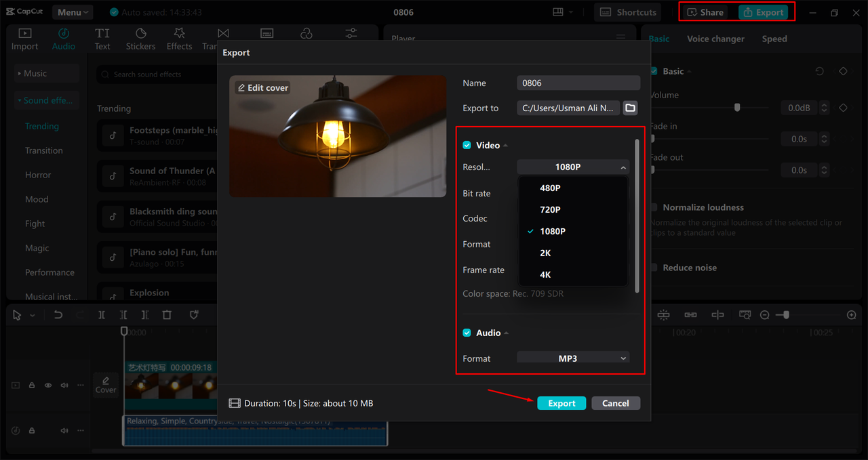Open the Stickers tab

[x=140, y=39]
